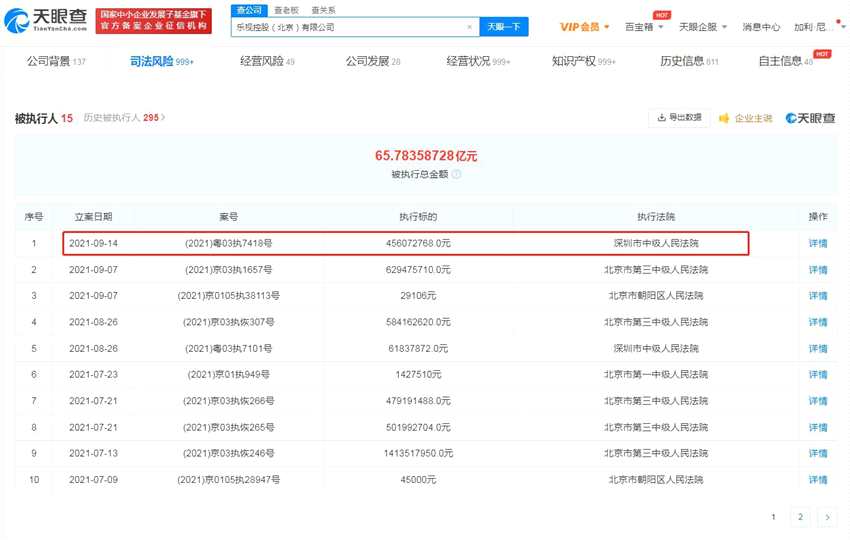Click the 企业主项 thumbs-up icon
This screenshot has height=540, width=850.
(x=724, y=118)
